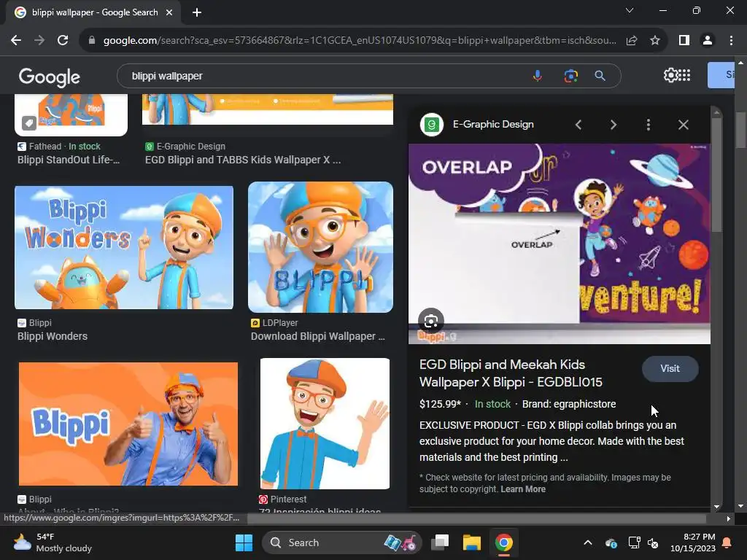Click the taskbar Search box
This screenshot has height=560, width=747.
341,542
